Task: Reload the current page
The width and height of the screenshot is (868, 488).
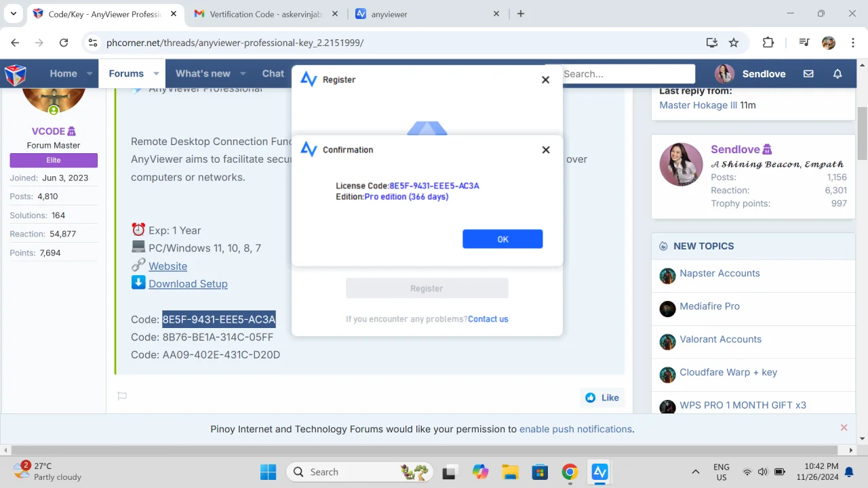Action: [x=64, y=43]
